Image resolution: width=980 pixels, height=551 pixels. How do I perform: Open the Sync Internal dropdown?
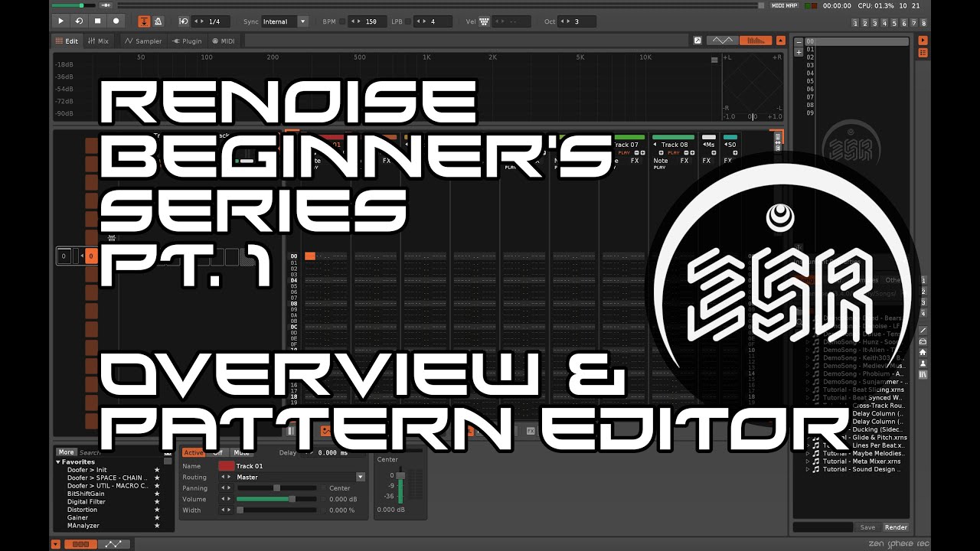pyautogui.click(x=285, y=21)
